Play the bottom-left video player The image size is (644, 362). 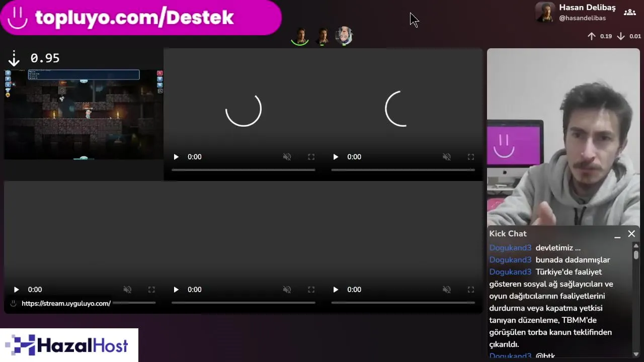(x=16, y=290)
